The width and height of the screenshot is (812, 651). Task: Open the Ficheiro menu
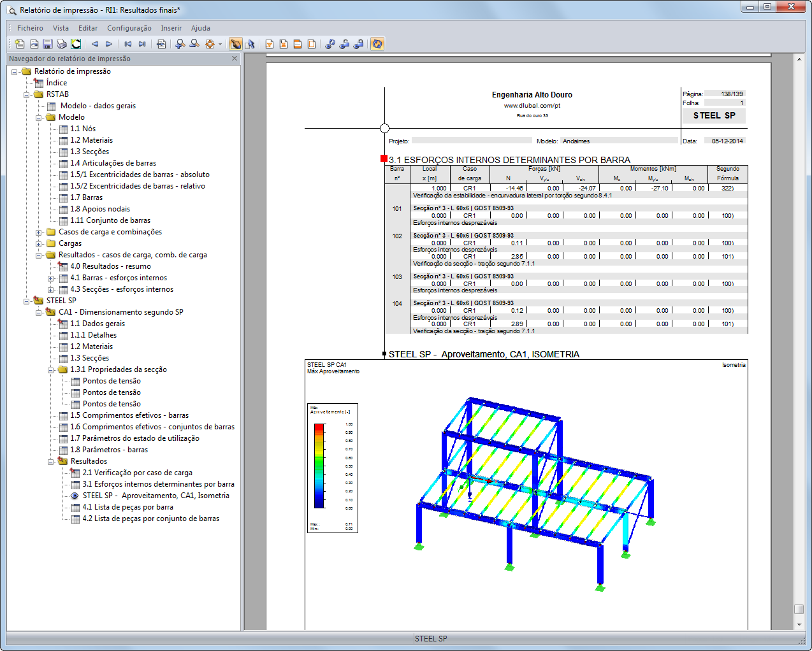[x=30, y=28]
